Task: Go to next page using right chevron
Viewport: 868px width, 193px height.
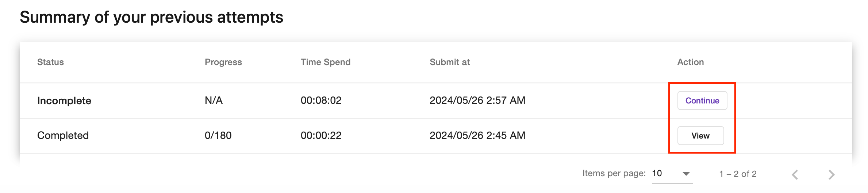Action: 831,174
